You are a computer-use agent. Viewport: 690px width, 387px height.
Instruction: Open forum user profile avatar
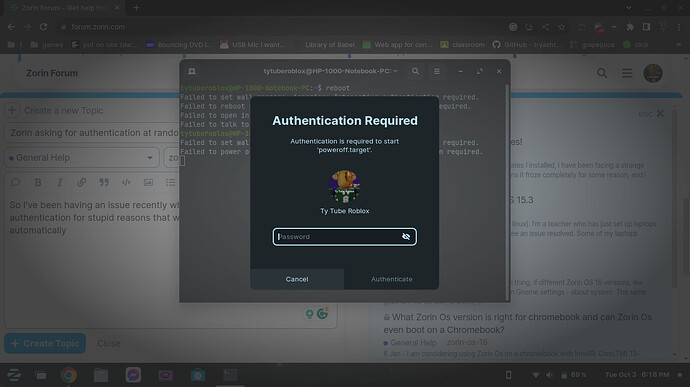tap(653, 73)
